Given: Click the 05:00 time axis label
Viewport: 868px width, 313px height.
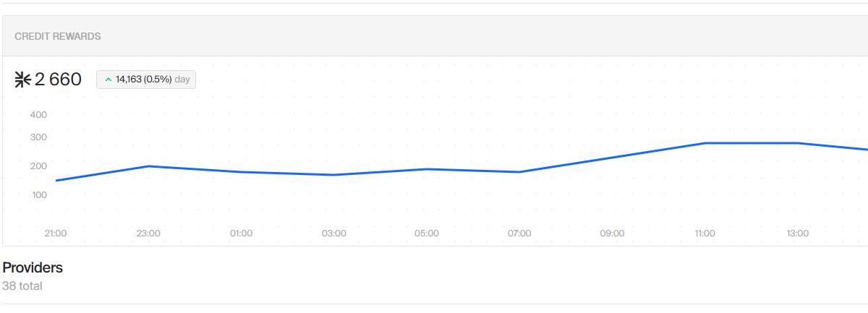Looking at the screenshot, I should pos(427,233).
